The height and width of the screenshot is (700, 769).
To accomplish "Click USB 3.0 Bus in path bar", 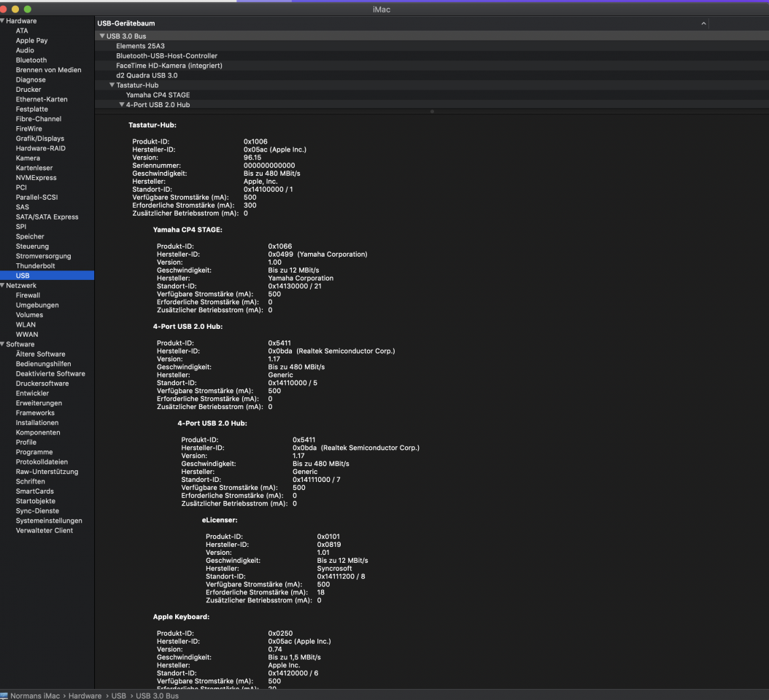I will click(157, 696).
